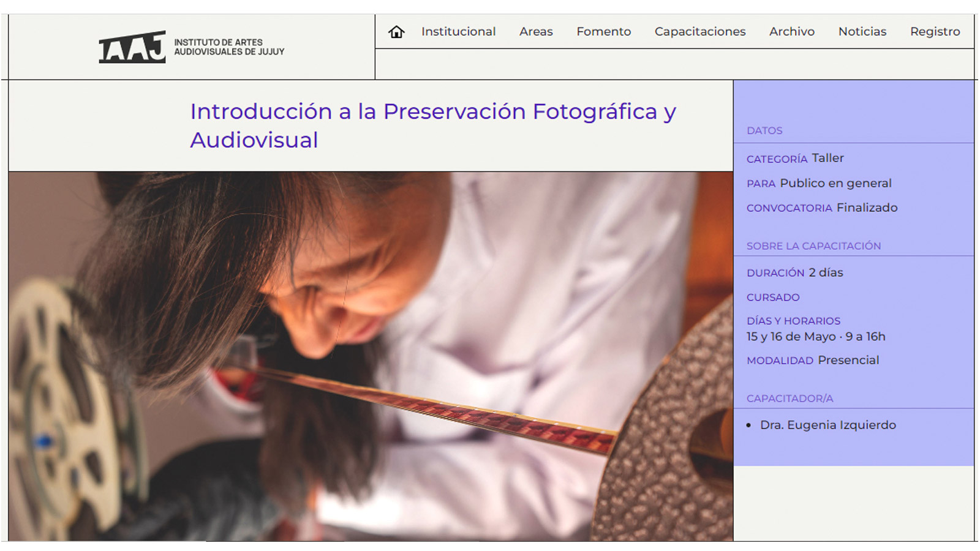Click the Finalizado convocatoria status
Image resolution: width=980 pixels, height=551 pixels.
867,208
